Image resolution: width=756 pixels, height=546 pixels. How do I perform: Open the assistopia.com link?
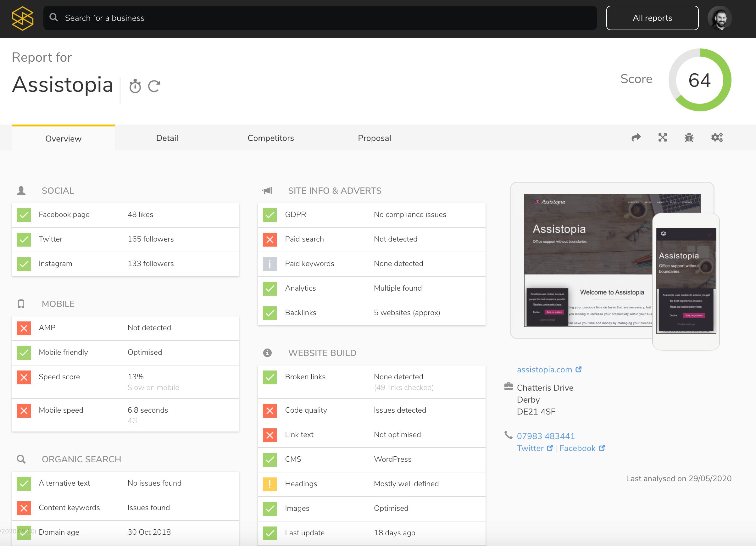pyautogui.click(x=545, y=369)
